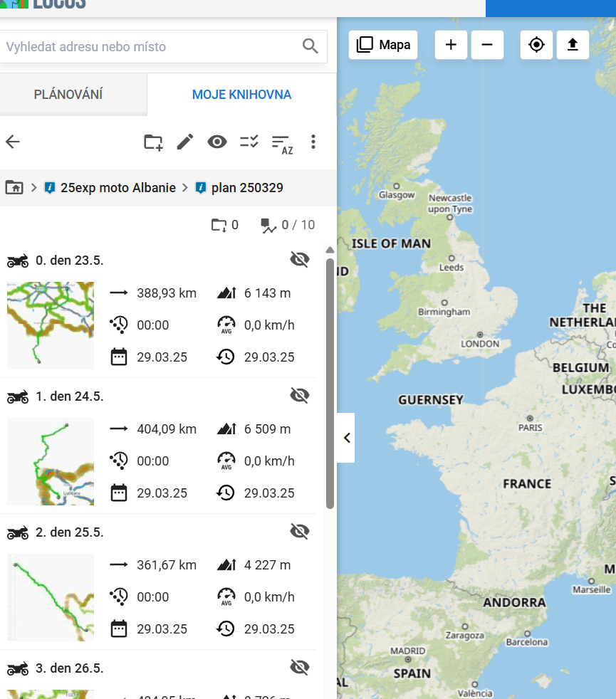Go to 25exp moto Albanie folder

[118, 188]
